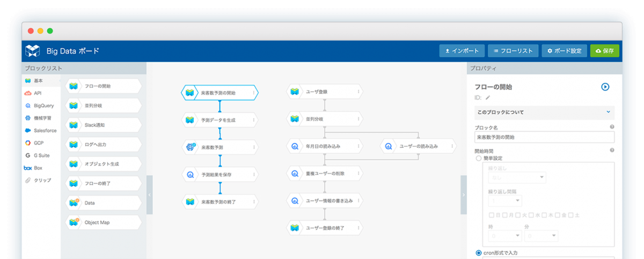Check the 木 weekday checkbox
The height and width of the screenshot is (259, 644).
(x=544, y=215)
